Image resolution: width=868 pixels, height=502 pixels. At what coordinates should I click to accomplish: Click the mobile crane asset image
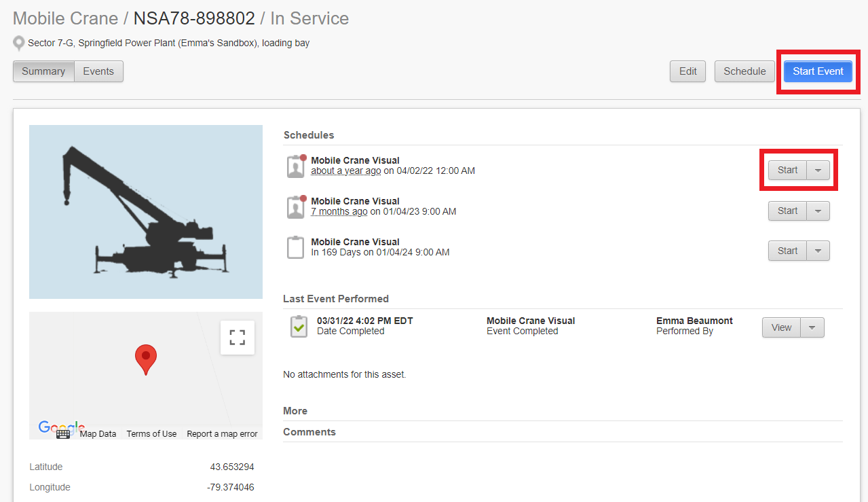point(146,212)
